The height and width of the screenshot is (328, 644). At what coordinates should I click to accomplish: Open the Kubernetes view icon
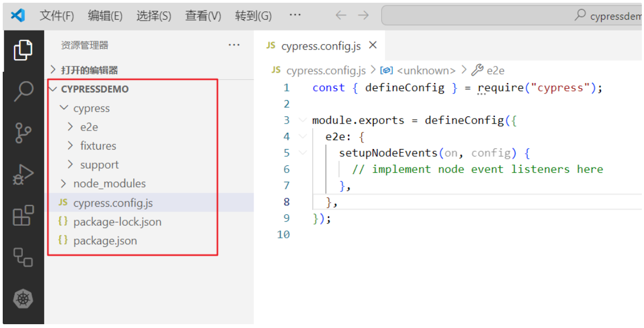coord(23,299)
